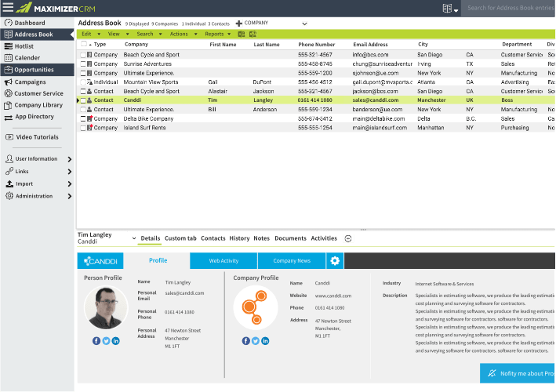Check the Tim Langley contact row checkbox
The image size is (556, 392).
pos(83,100)
